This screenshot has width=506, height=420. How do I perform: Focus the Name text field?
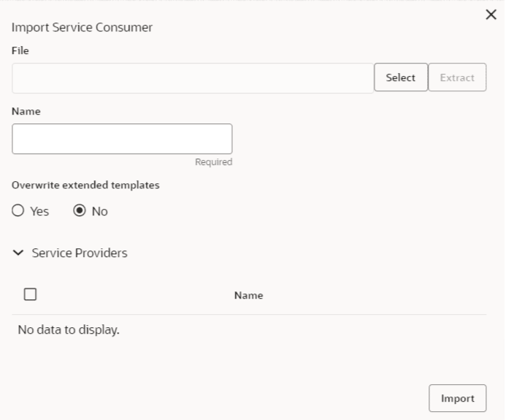click(122, 139)
